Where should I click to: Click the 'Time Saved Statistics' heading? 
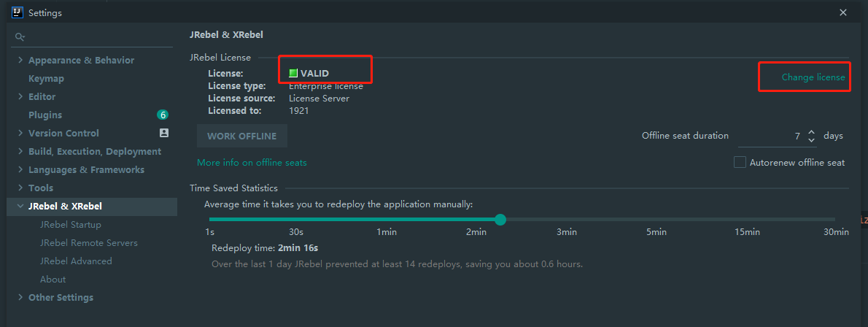(233, 188)
